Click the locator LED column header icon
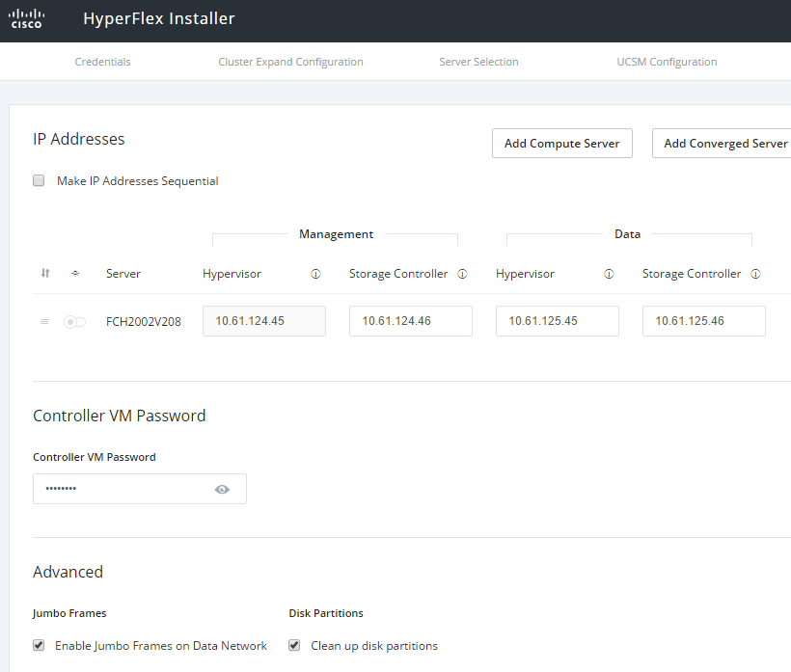791x672 pixels. click(75, 273)
